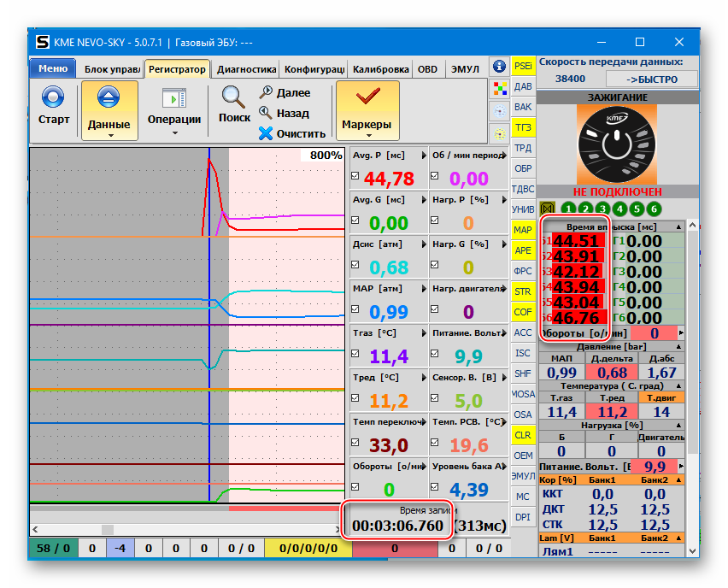Switch to the Диагностика tab

[x=245, y=70]
